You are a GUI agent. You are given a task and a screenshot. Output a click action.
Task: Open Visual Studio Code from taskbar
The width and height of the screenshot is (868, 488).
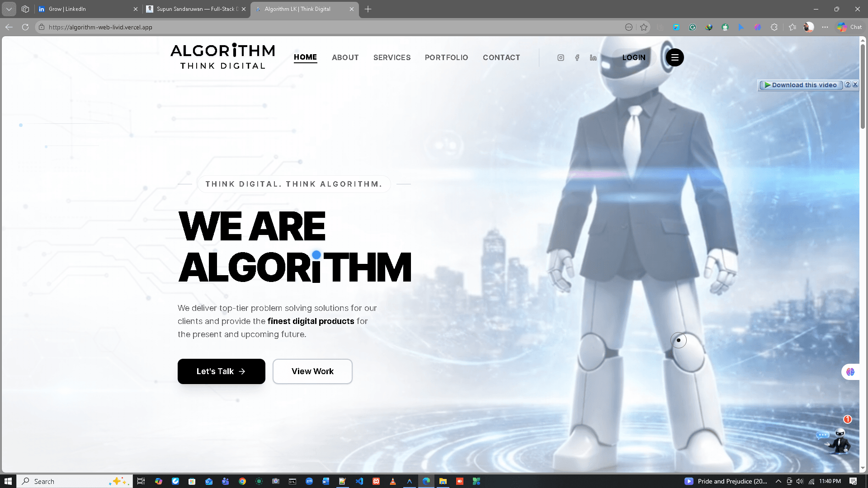point(359,481)
